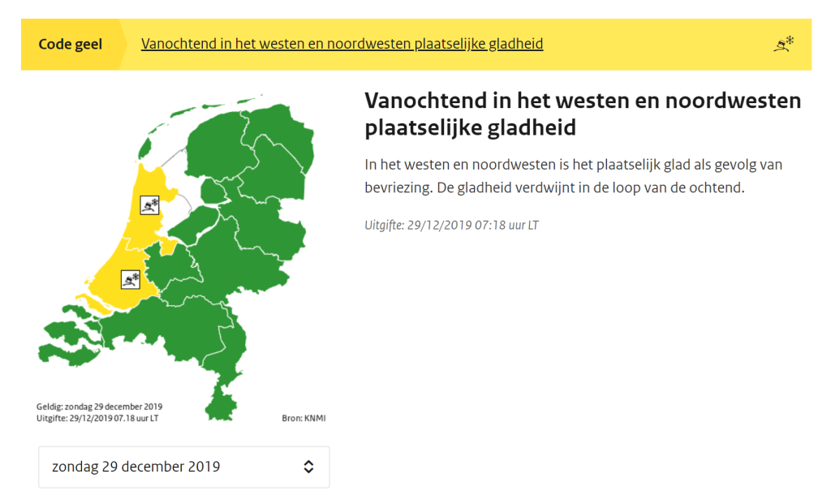Image resolution: width=831 pixels, height=504 pixels.
Task: Click the slipperiness warning icon on Zuid-Holland
Action: [131, 279]
